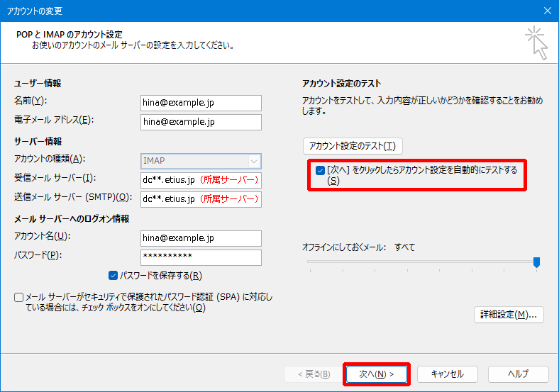This screenshot has width=559, height=392.
Task: Enable the SPA password authentication checkbox
Action: pyautogui.click(x=19, y=297)
